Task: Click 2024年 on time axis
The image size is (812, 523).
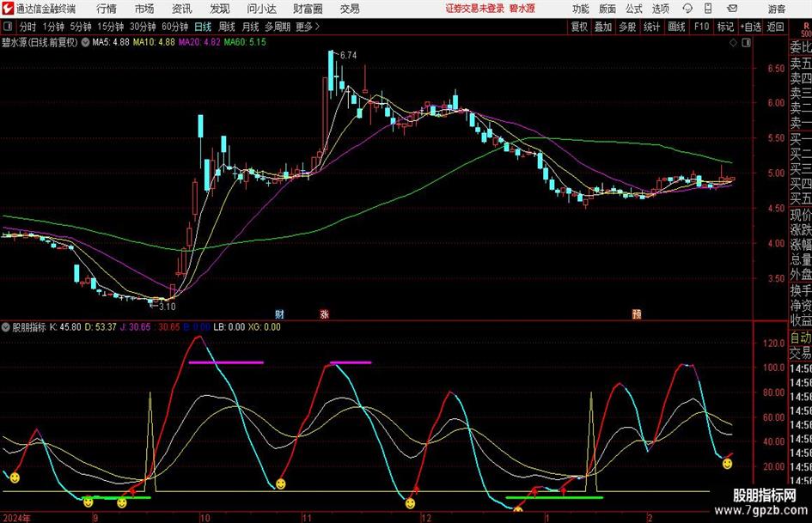Action: [x=16, y=518]
